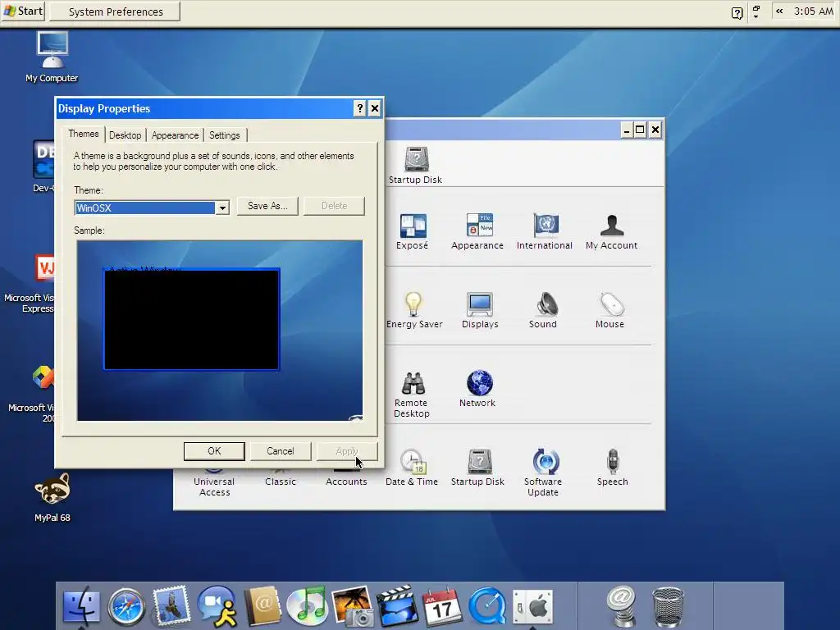The width and height of the screenshot is (840, 630).
Task: Open iPhoto icon in dock
Action: coord(353,606)
